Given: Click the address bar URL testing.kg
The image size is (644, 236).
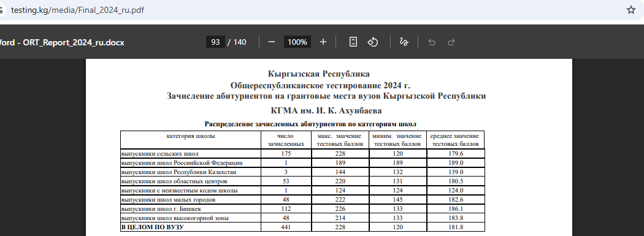Looking at the screenshot, I should click(x=77, y=10).
